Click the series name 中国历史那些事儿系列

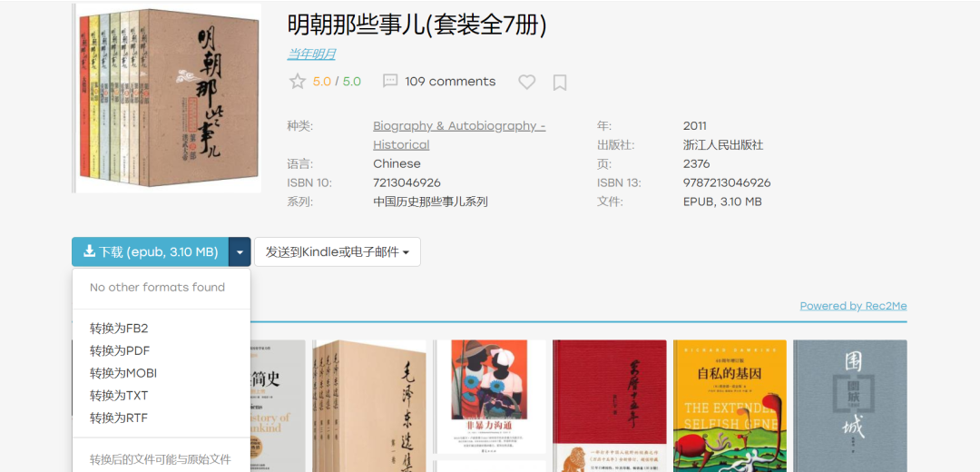click(x=430, y=202)
